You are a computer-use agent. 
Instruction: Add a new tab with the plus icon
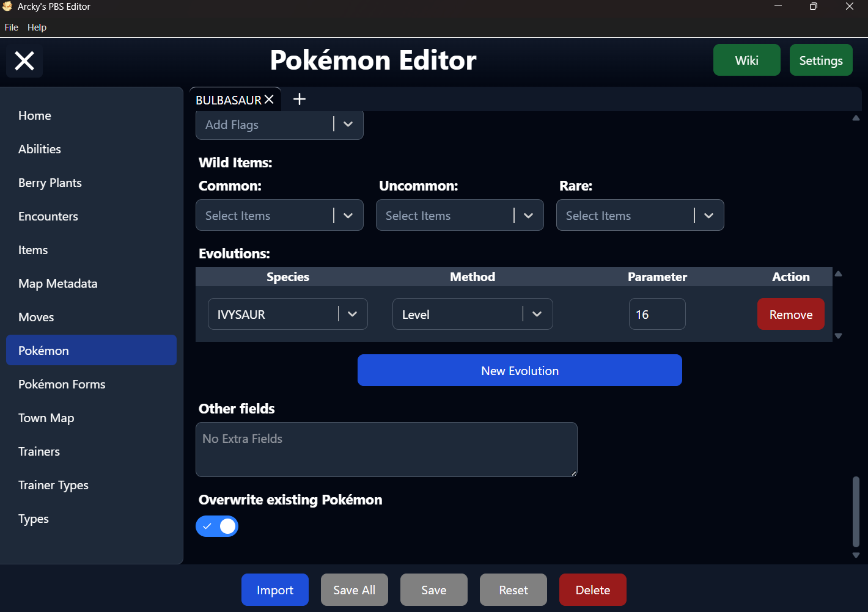pyautogui.click(x=300, y=99)
